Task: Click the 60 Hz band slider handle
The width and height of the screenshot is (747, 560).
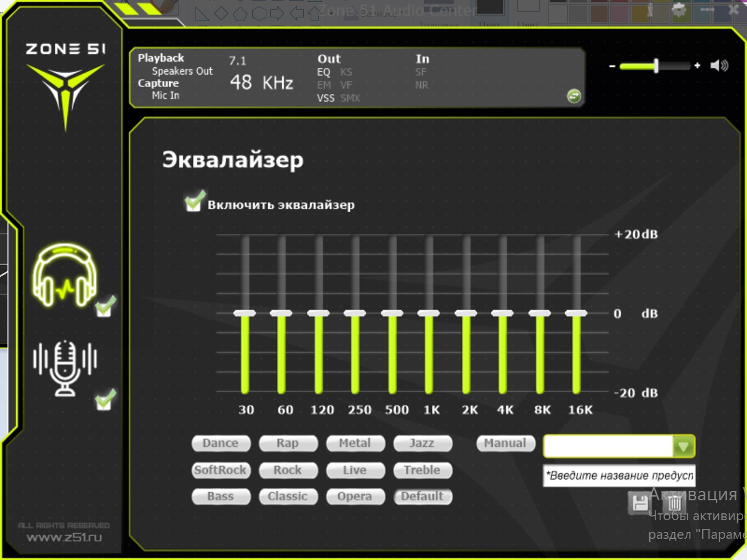Action: (282, 313)
